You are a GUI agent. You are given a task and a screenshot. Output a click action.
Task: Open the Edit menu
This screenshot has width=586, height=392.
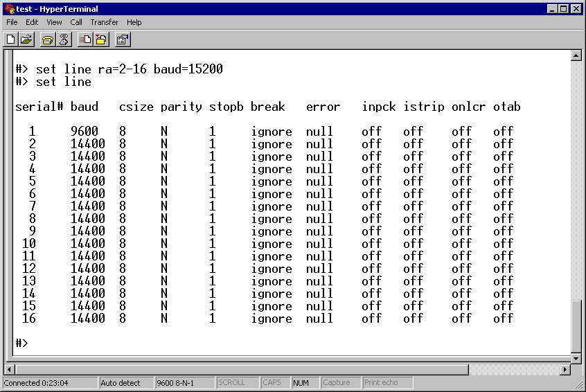[x=32, y=22]
